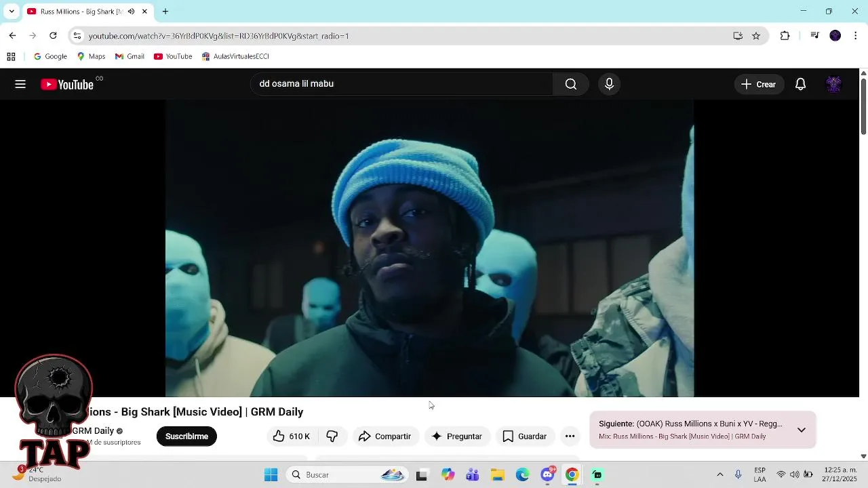Open the Chrome three-dot menu

856,36
